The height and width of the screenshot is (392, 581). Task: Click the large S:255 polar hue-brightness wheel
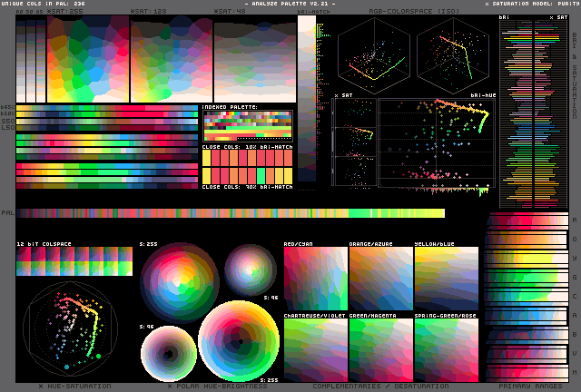tap(239, 341)
